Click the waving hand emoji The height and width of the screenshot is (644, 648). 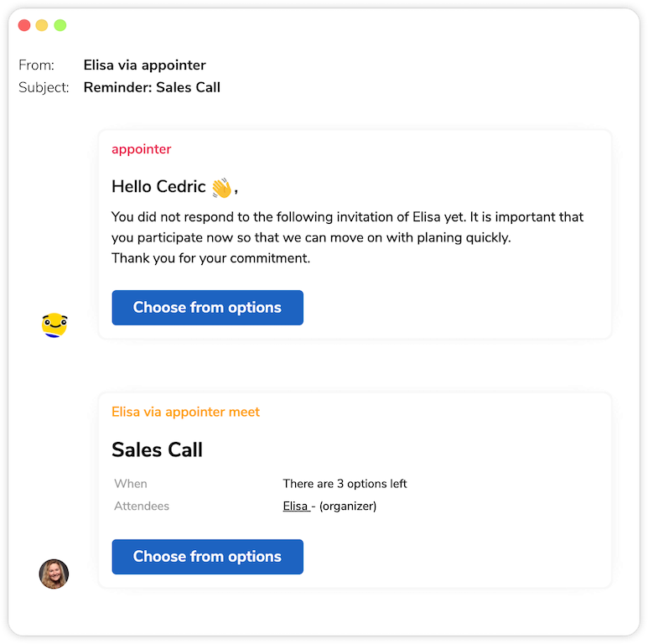(221, 187)
